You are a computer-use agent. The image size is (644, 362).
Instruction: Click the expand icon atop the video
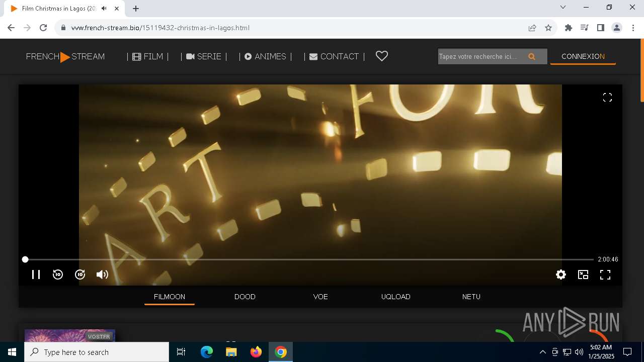coord(607,98)
